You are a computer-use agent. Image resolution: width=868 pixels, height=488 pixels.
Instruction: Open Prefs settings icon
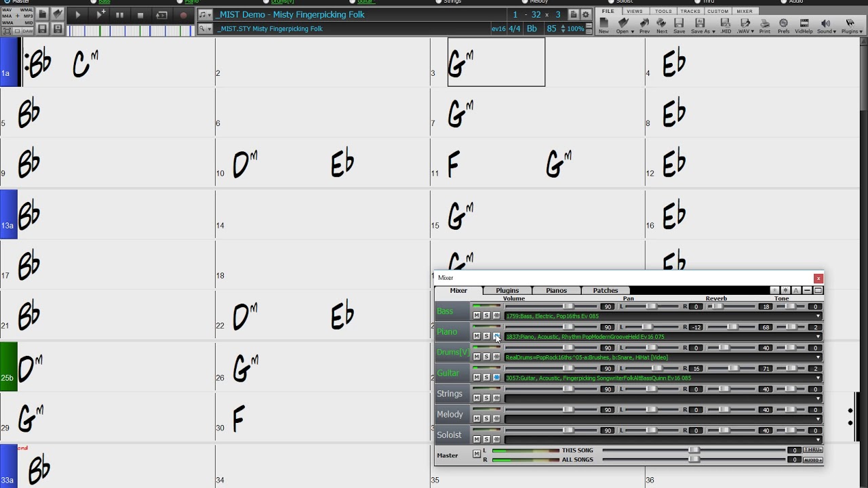tap(783, 26)
